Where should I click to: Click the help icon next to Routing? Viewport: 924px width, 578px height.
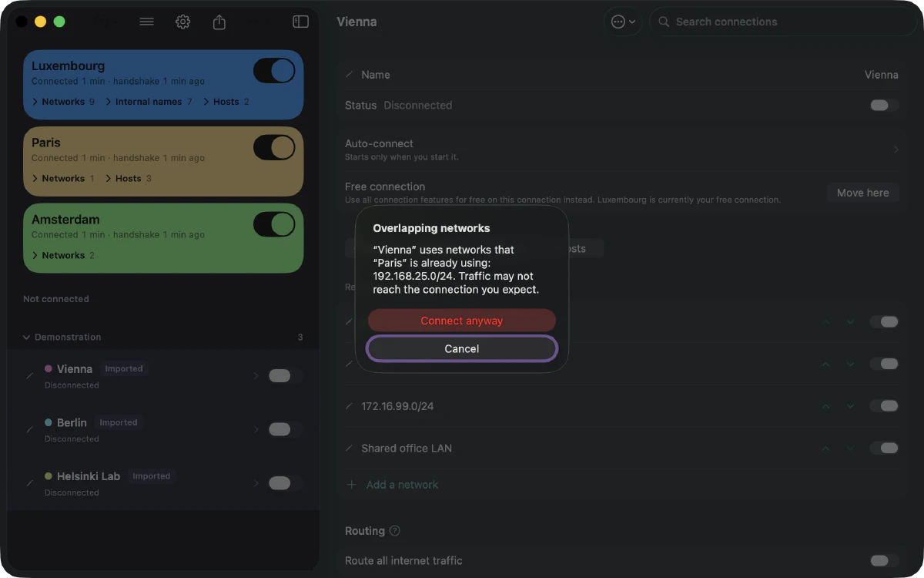(x=395, y=531)
